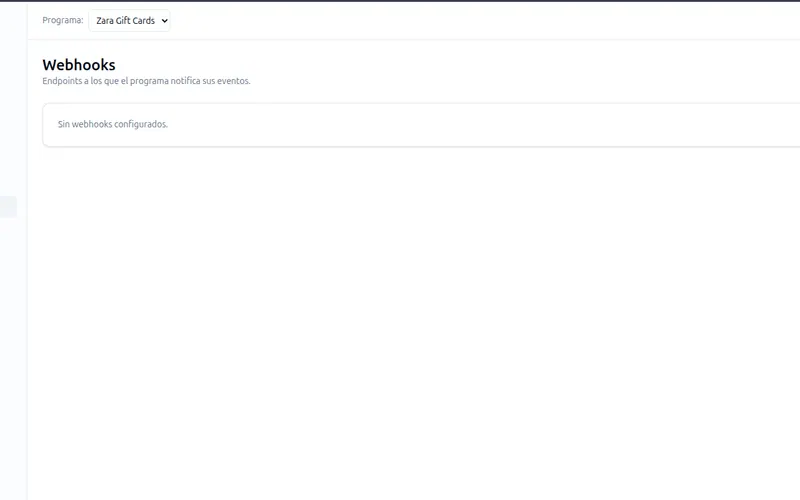Click the 'Programa:' label
The image size is (800, 500).
[x=63, y=20]
